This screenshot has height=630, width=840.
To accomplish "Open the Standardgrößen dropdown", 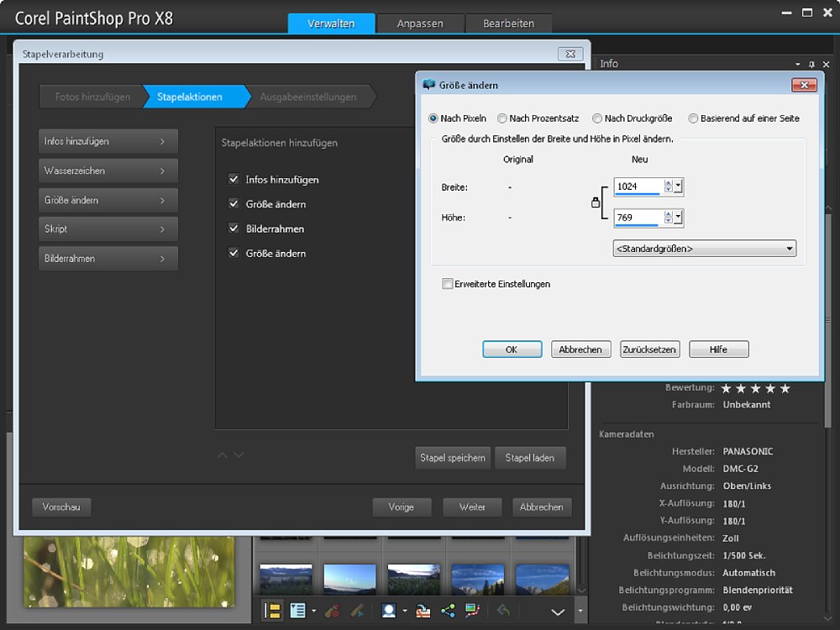I will pyautogui.click(x=705, y=249).
